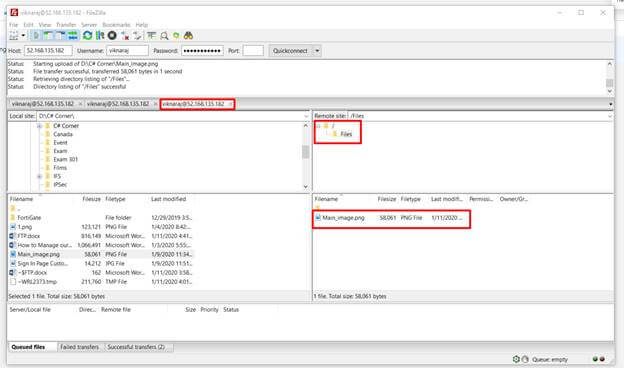Click local directory tree scrollbar
Viewport: 624px width, 368px height.
click(305, 156)
